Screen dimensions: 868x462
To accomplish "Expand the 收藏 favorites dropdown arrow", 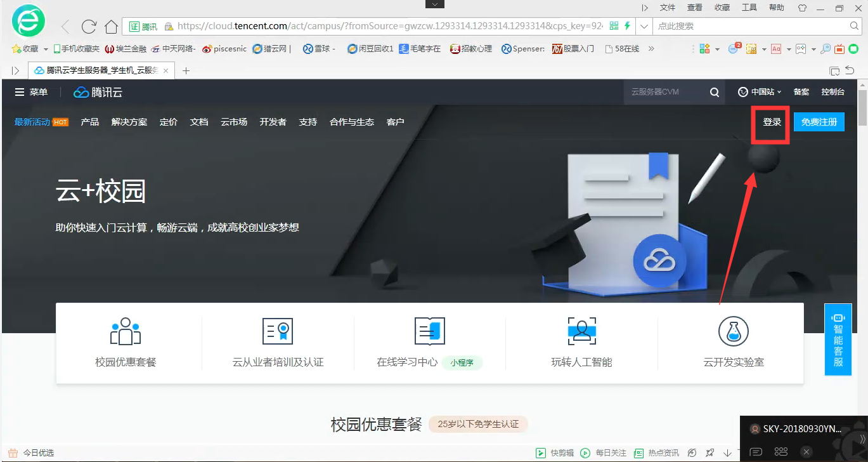I will [46, 49].
